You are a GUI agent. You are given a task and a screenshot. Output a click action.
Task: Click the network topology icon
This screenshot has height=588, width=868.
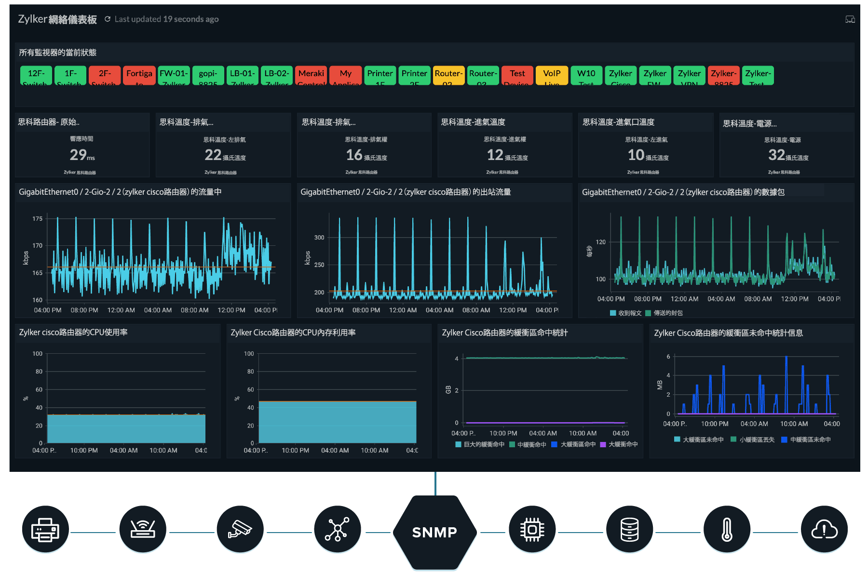(x=337, y=529)
